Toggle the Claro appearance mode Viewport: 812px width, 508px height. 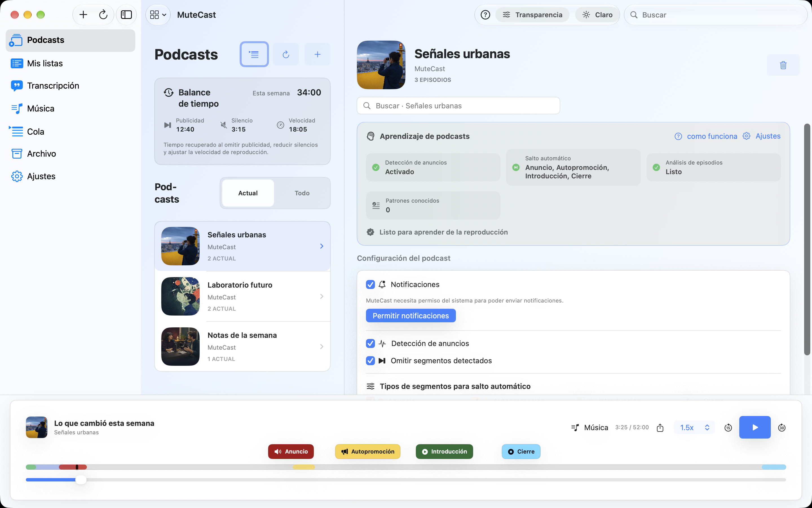click(x=597, y=15)
